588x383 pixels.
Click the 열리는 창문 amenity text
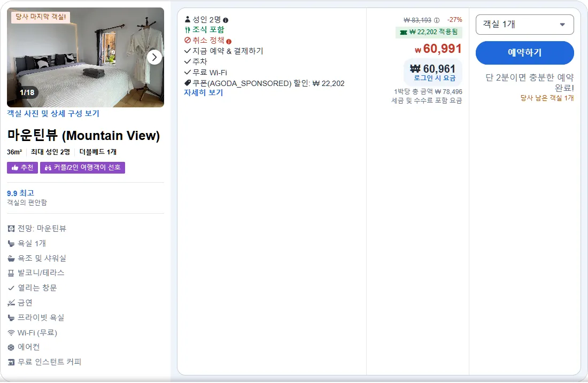(37, 288)
